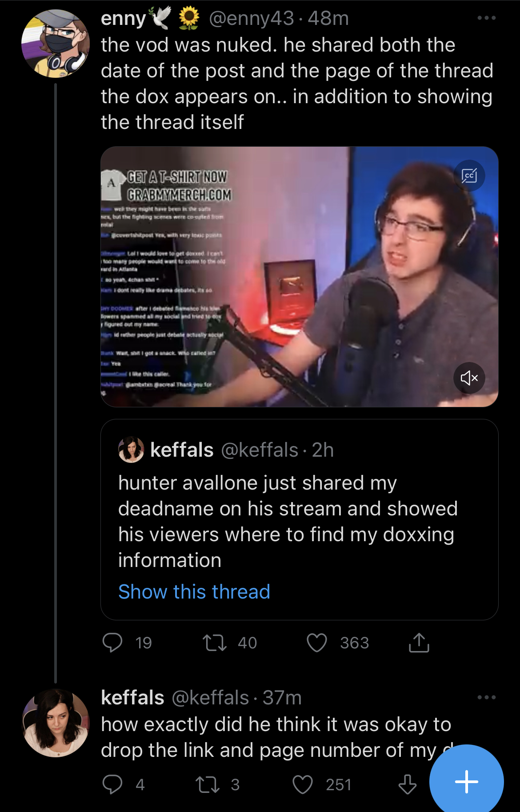Tap the share icon on keffals' reply
The width and height of the screenshot is (520, 812).
[x=407, y=784]
